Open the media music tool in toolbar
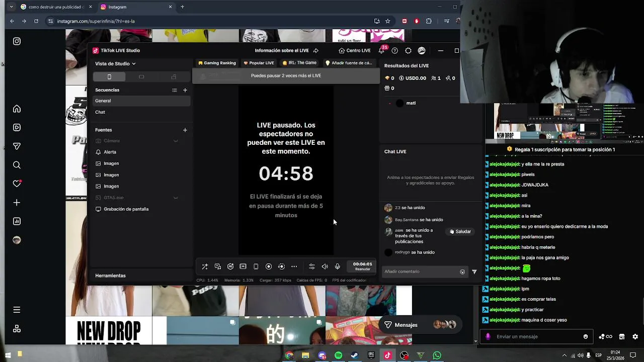 [x=218, y=266]
